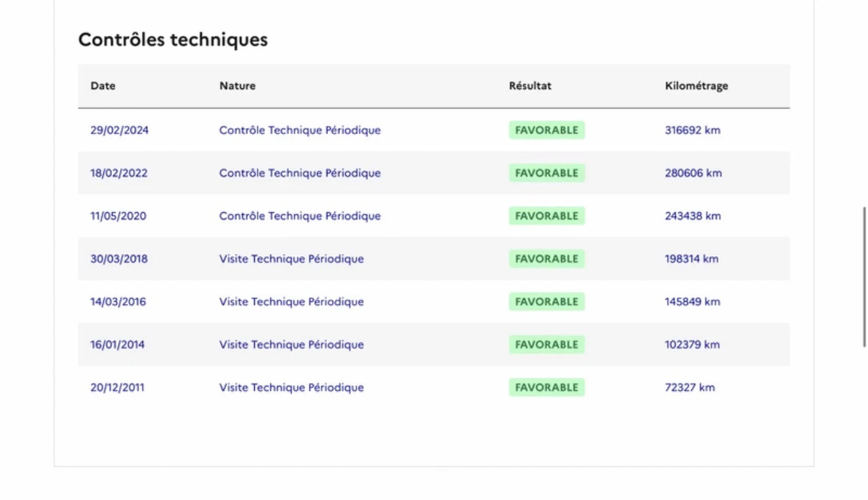Click the Contrôles techniques section heading
This screenshot has width=868, height=500.
coord(173,40)
